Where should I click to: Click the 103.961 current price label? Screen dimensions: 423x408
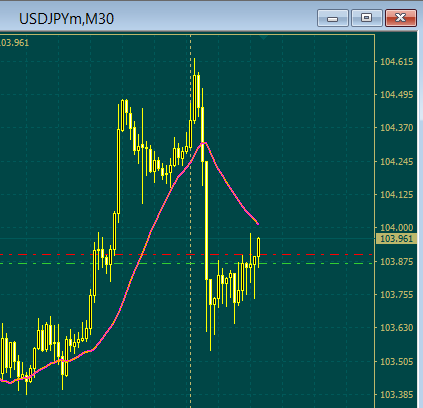click(x=396, y=239)
